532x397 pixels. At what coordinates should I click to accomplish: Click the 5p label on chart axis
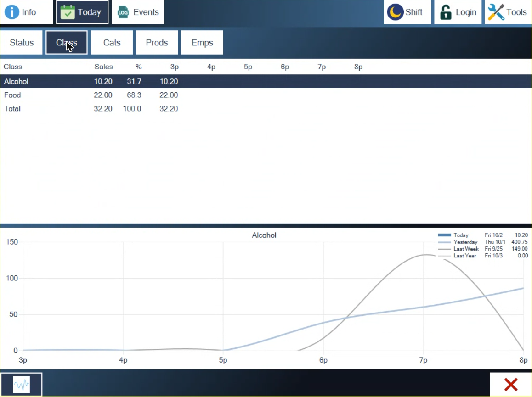click(x=223, y=360)
